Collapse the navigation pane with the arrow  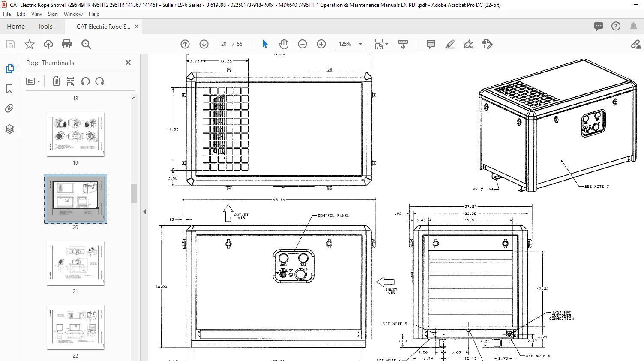(x=144, y=211)
